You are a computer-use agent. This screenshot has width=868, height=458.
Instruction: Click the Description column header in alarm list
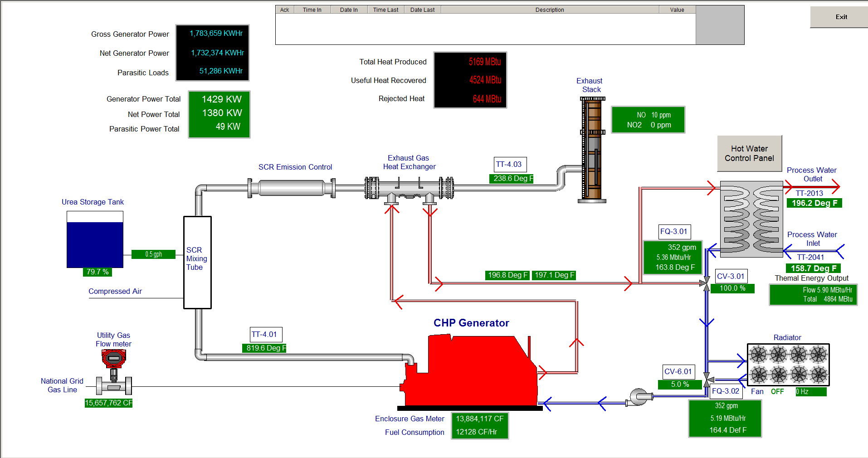550,10
